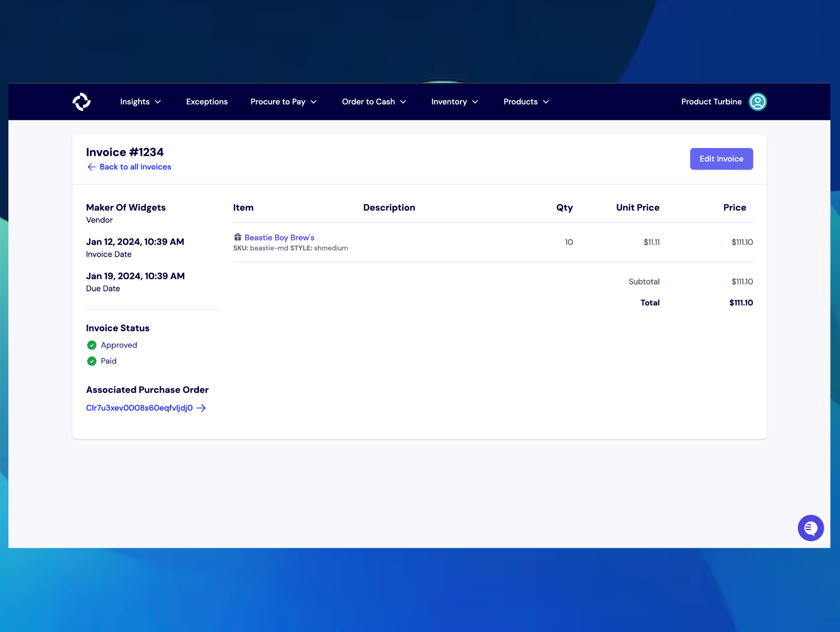Open the Procure to Pay dropdown
Image resolution: width=840 pixels, height=632 pixels.
coord(283,101)
